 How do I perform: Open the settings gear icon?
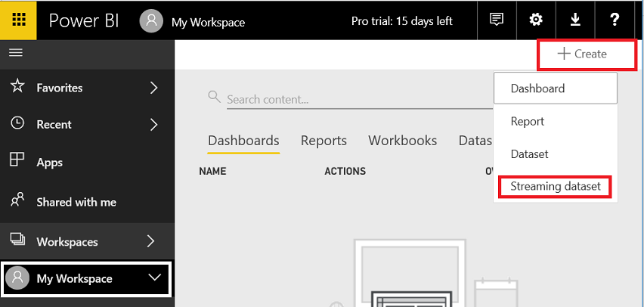coord(536,20)
